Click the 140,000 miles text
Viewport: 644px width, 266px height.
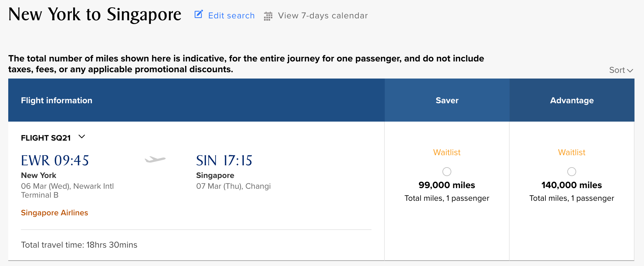click(572, 185)
